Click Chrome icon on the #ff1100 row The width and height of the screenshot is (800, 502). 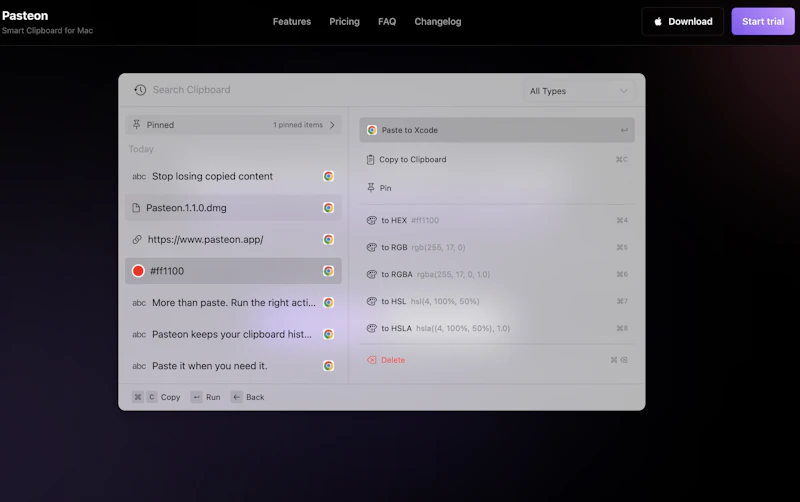point(329,271)
